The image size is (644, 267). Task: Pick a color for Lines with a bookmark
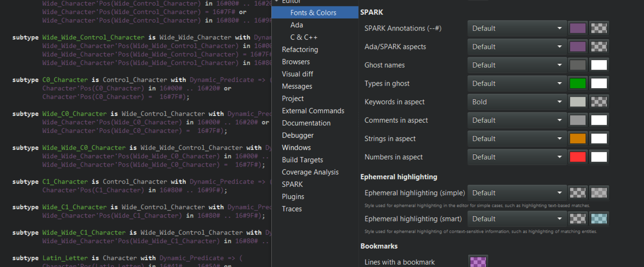coord(477,262)
